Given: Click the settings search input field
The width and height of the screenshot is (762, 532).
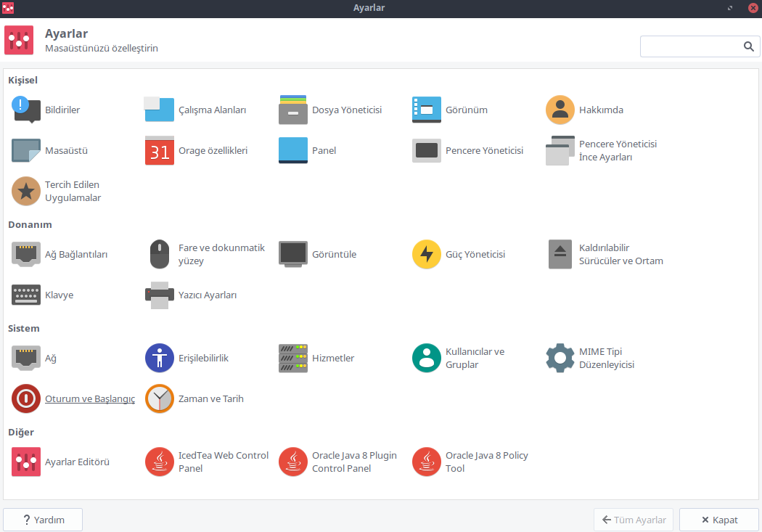Looking at the screenshot, I should tap(689, 46).
